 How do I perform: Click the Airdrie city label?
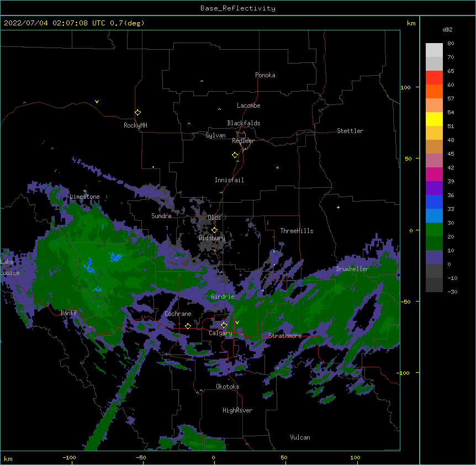[x=223, y=297]
